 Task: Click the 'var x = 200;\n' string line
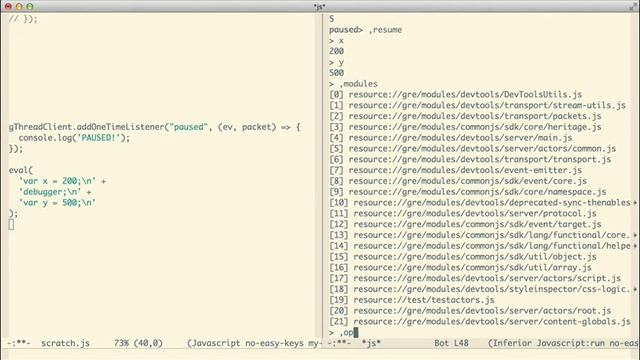62,181
